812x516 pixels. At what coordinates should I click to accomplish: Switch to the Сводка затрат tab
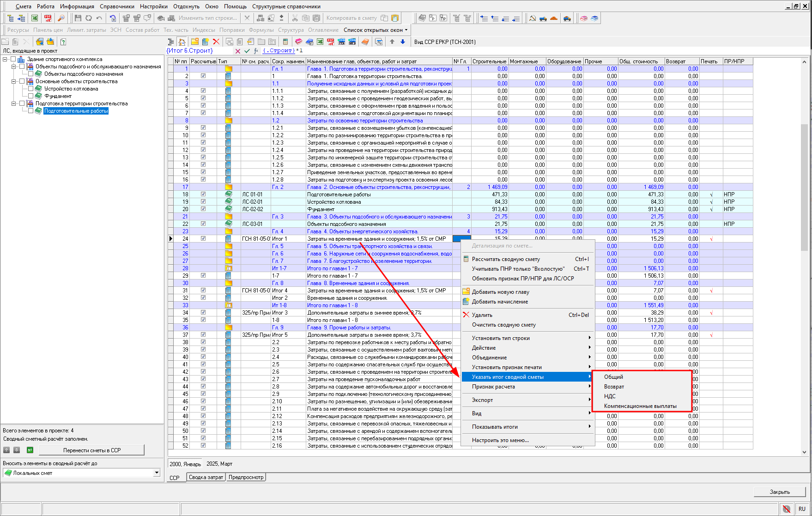pyautogui.click(x=206, y=477)
